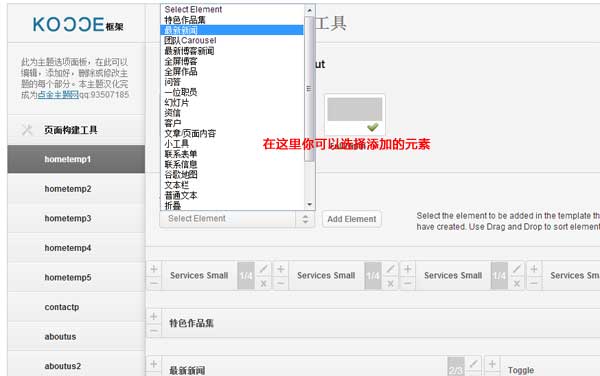Delete first Services Small via its X icon

tap(263, 283)
